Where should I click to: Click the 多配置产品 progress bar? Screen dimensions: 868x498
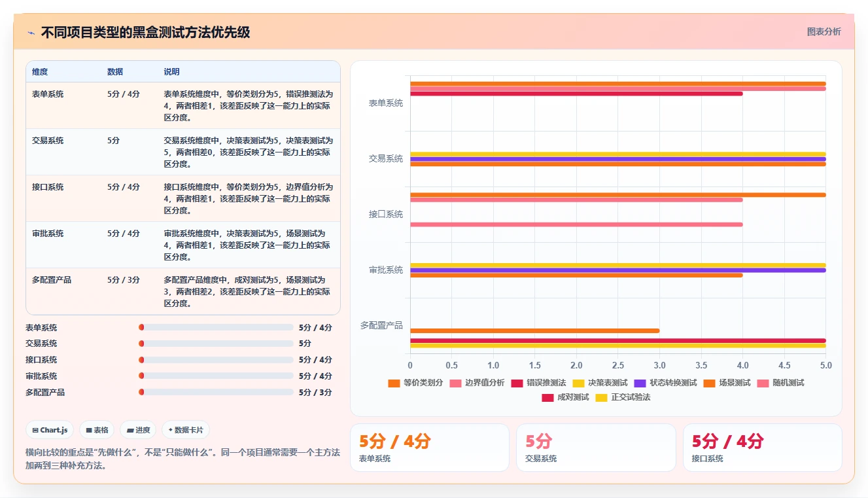pyautogui.click(x=216, y=392)
